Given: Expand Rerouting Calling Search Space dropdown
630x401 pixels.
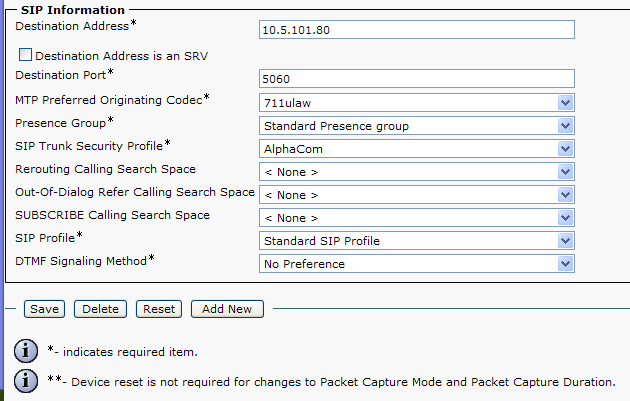Looking at the screenshot, I should point(415,171).
